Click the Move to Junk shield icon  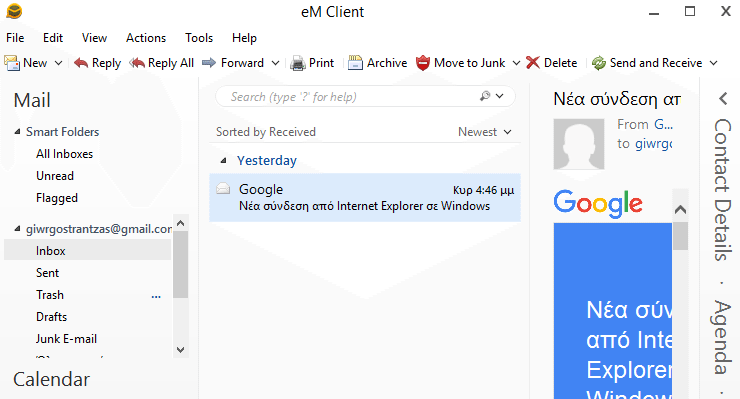[x=423, y=63]
